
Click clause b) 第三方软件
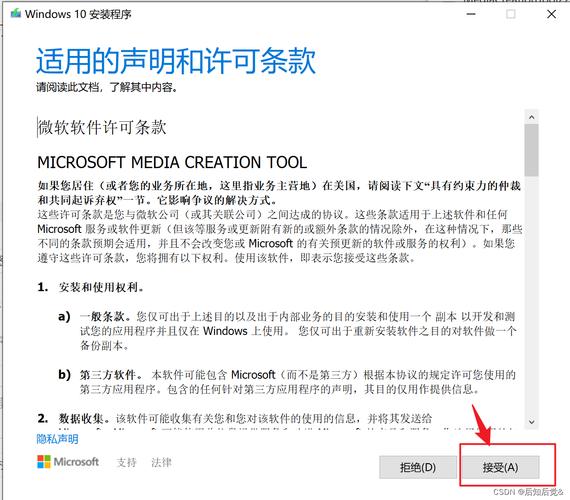(100, 375)
